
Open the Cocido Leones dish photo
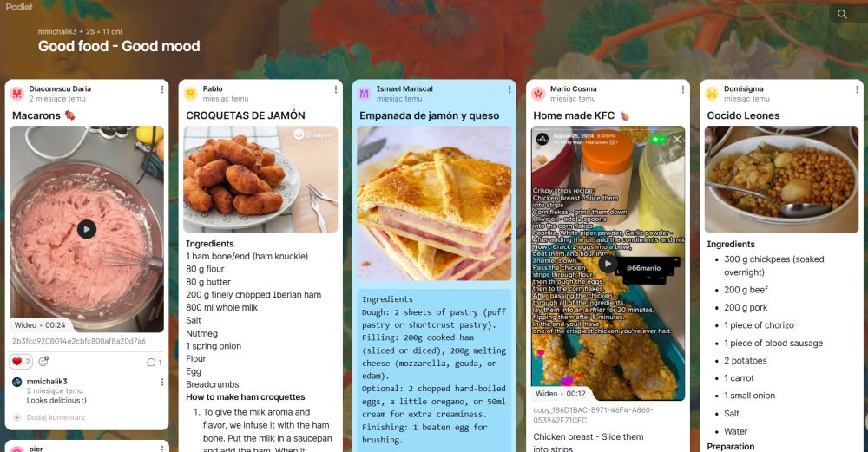click(782, 180)
